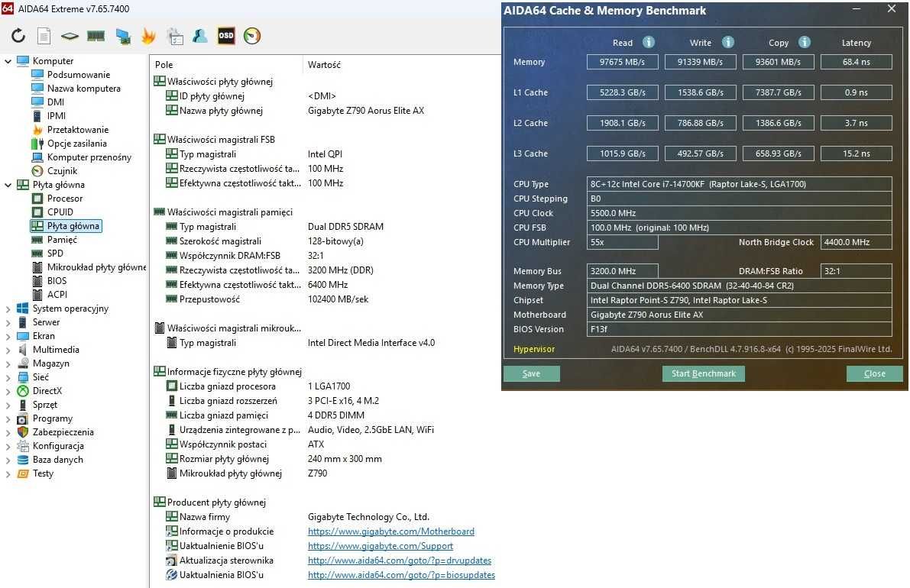
Task: Click the Copy info icon
Action: click(x=805, y=42)
